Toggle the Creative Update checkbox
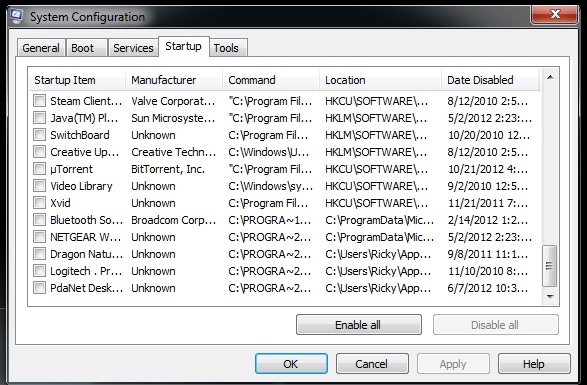Image resolution: width=587 pixels, height=385 pixels. 39,152
